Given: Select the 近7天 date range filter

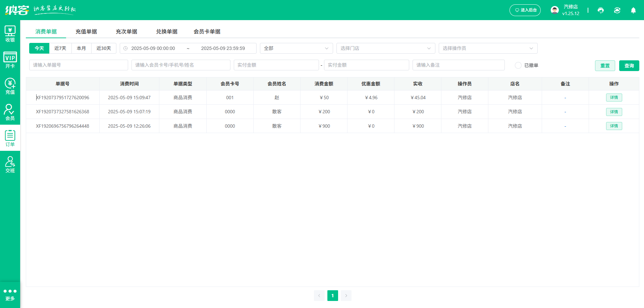Looking at the screenshot, I should coord(60,48).
